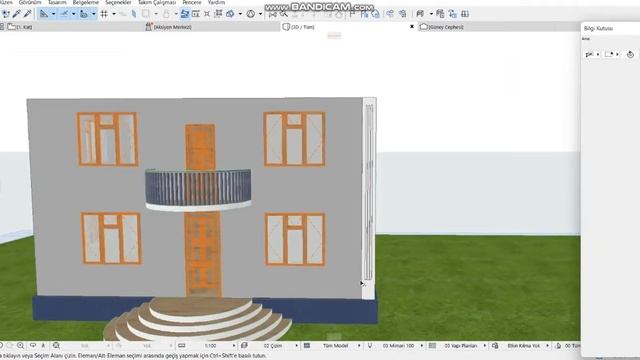Screen dimensions: 640x360
Task: Toggle the ruler measurement icon
Action: pos(84,14)
